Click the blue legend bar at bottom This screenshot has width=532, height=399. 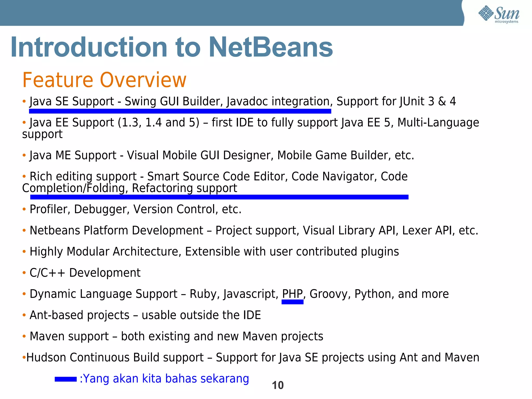coord(65,379)
